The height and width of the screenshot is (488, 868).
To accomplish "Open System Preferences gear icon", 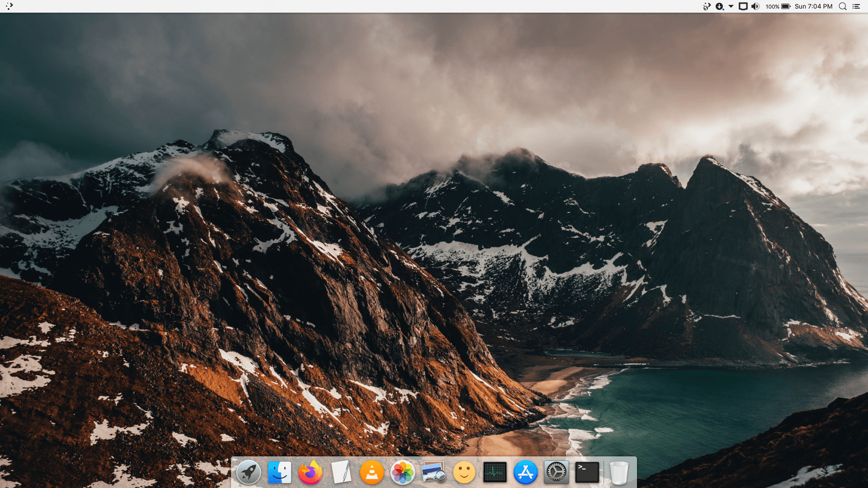I will 556,472.
